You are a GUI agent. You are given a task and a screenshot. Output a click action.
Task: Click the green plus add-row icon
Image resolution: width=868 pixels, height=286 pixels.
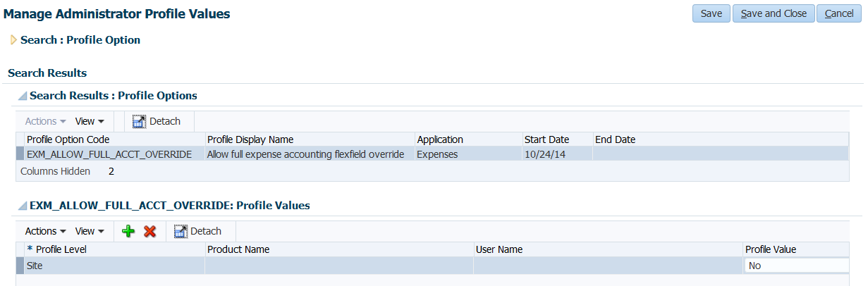coord(128,231)
